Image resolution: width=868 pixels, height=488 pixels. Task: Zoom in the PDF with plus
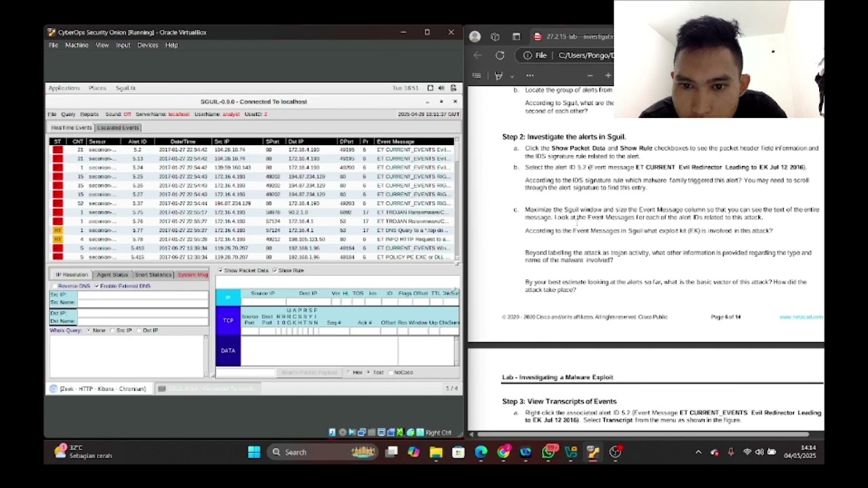pos(608,76)
